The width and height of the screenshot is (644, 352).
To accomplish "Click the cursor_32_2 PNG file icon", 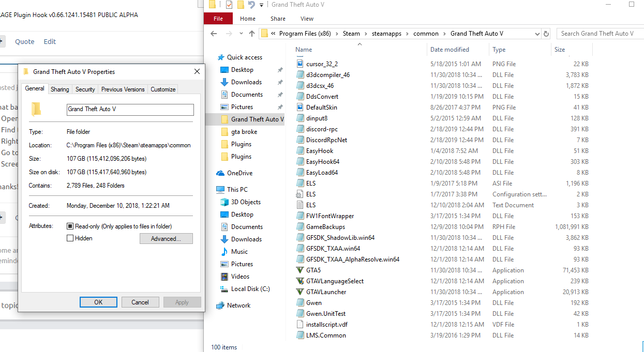I will (x=300, y=64).
